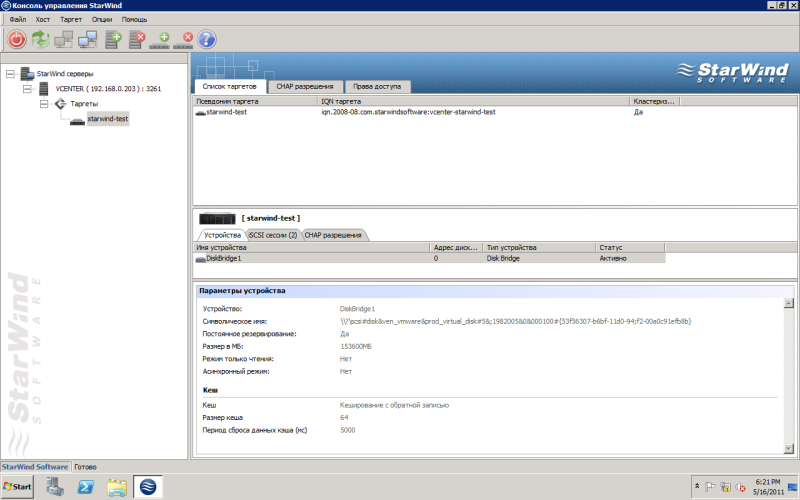The image size is (800, 500).
Task: Click the red power button toolbar icon
Action: pyautogui.click(x=17, y=39)
